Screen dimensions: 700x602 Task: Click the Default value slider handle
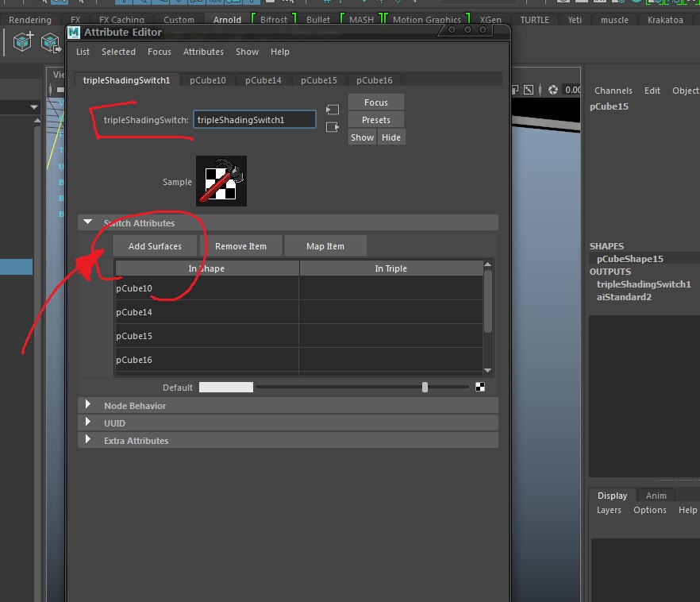coord(425,388)
